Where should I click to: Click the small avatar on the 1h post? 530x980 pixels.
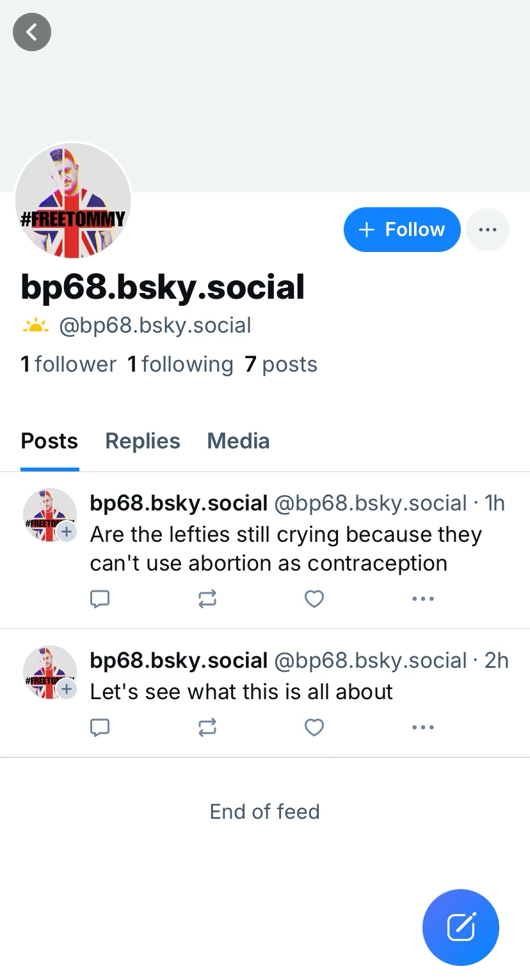[x=49, y=514]
